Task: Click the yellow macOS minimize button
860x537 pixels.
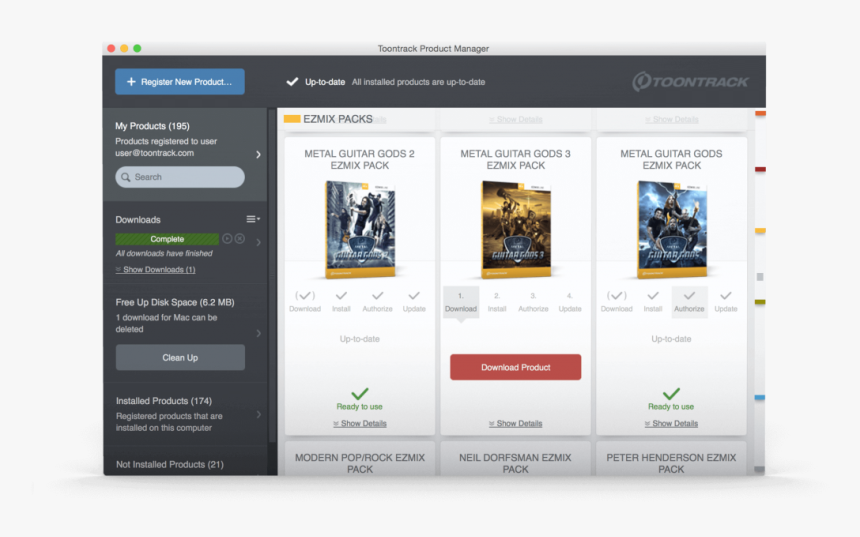Action: click(x=124, y=48)
